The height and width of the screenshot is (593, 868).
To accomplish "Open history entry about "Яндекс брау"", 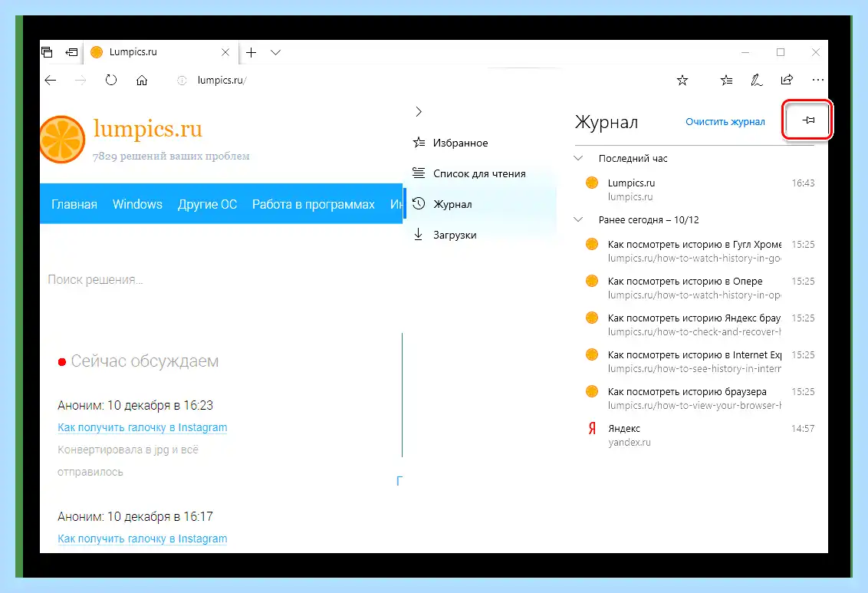I will click(x=700, y=325).
